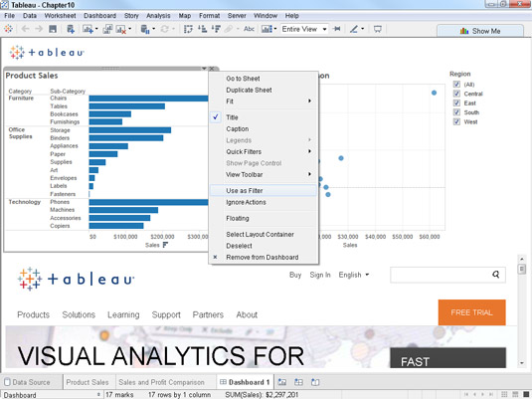Click the swap rows and columns icon
Screen dimensions: 532x399
[188, 29]
